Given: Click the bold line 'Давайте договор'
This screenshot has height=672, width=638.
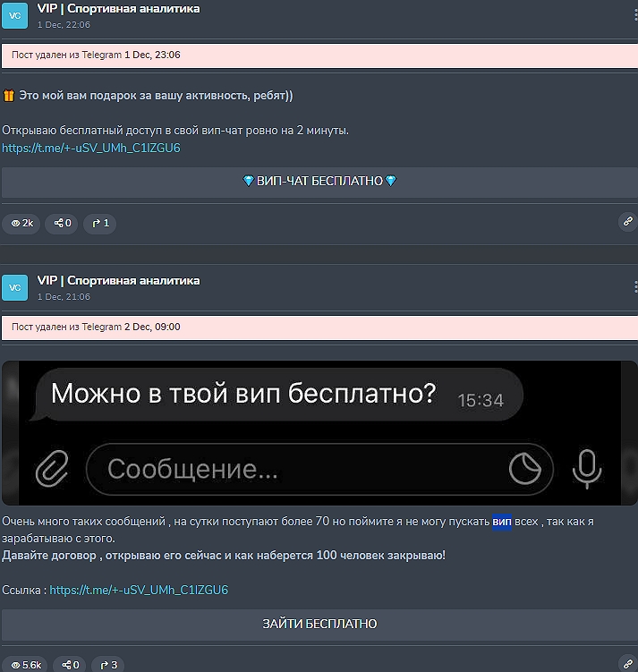Looking at the screenshot, I should point(224,556).
